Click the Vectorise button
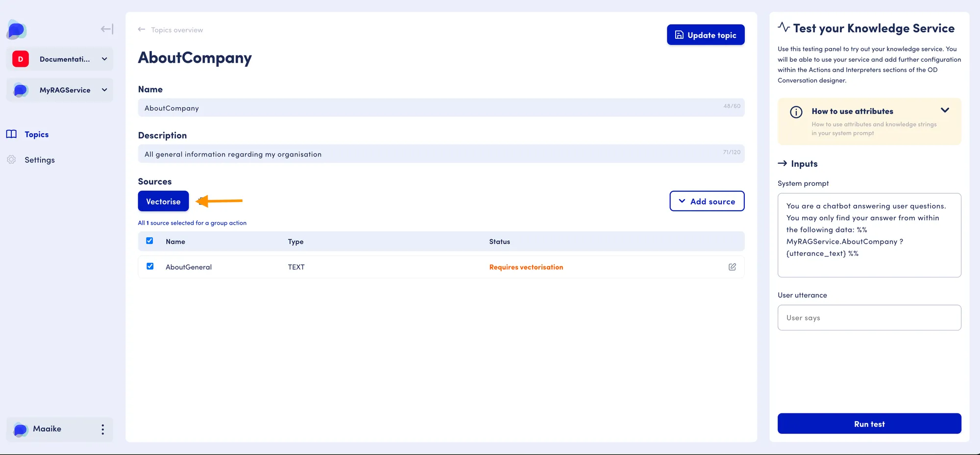 pyautogui.click(x=163, y=201)
